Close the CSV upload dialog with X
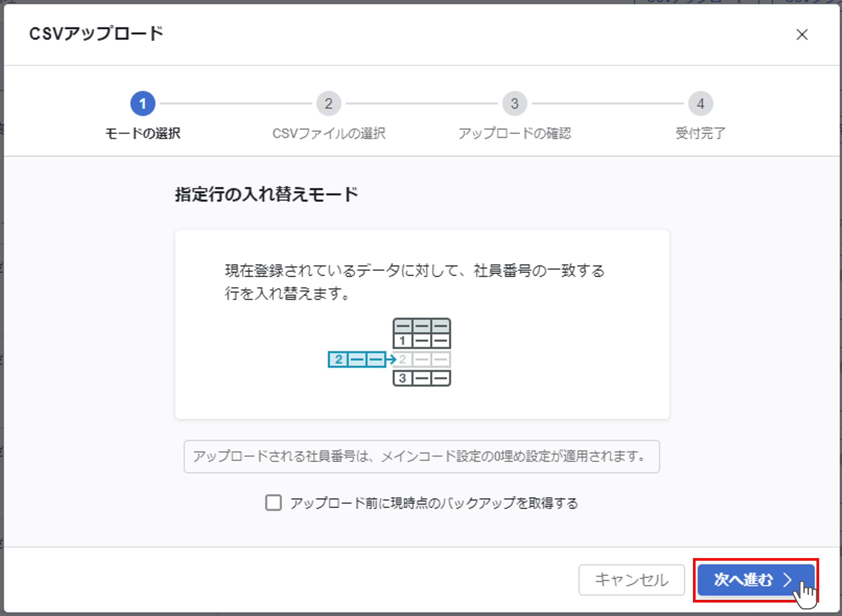Viewport: 842px width, 616px height. [802, 35]
